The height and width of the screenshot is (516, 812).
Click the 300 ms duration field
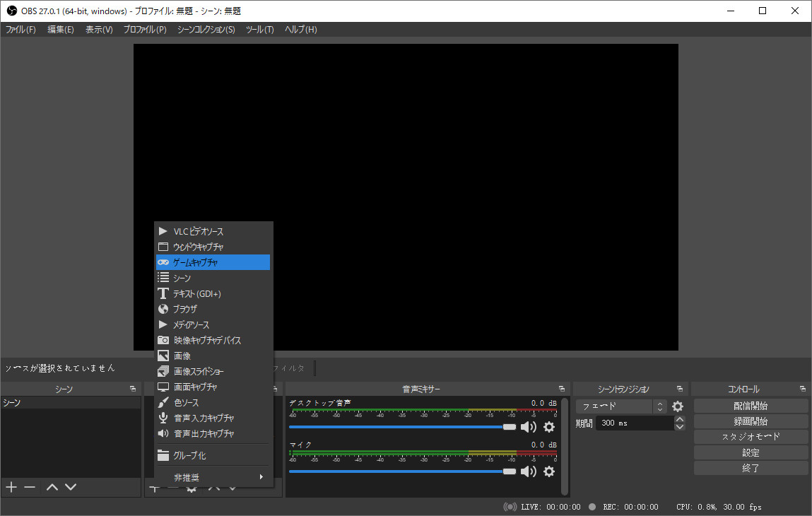(x=633, y=423)
